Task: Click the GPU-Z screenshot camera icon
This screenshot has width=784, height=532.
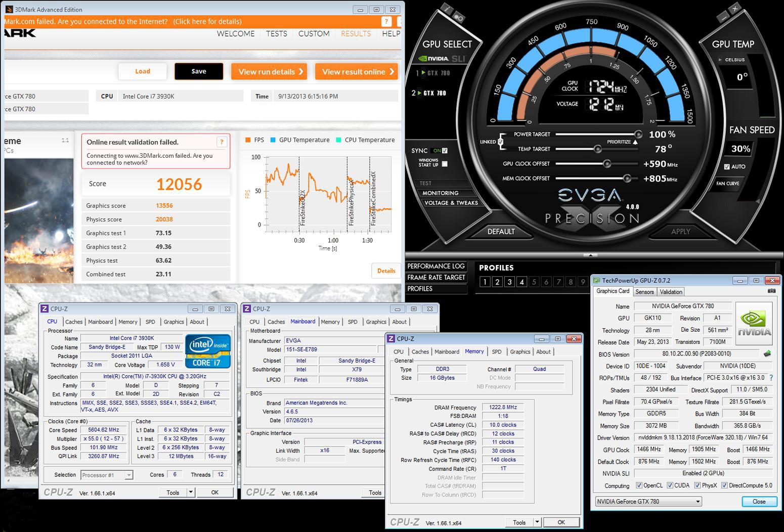Action: [x=771, y=291]
